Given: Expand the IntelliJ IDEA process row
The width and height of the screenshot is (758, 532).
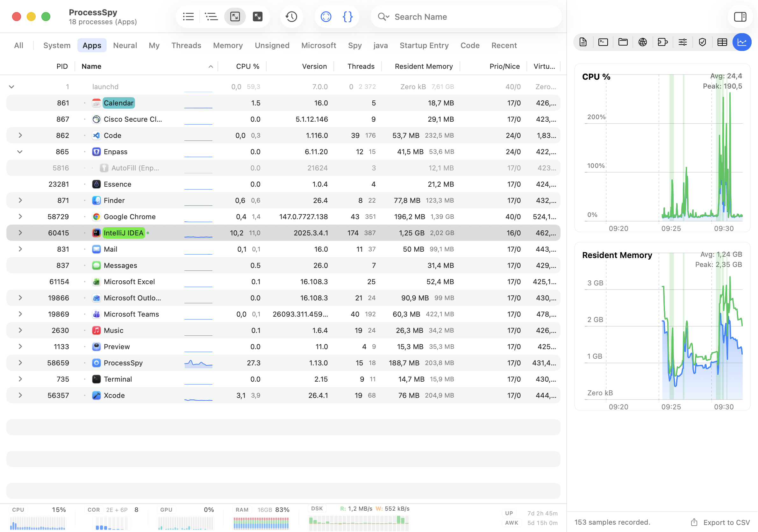Looking at the screenshot, I should tap(20, 233).
